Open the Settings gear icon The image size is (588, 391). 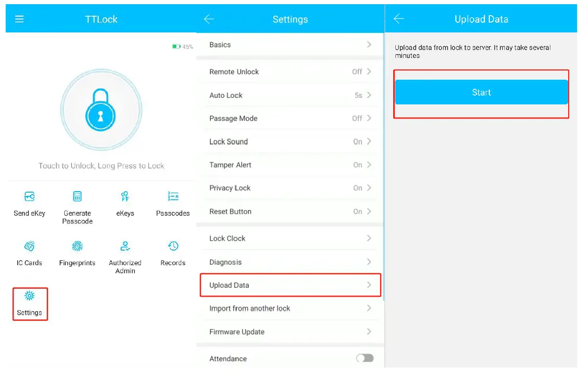(30, 297)
